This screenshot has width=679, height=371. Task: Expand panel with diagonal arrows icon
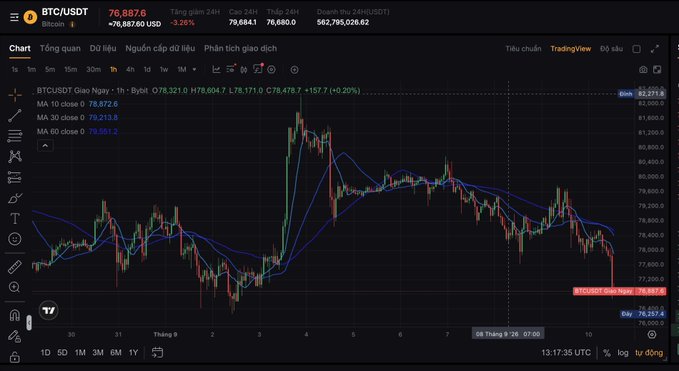(655, 49)
